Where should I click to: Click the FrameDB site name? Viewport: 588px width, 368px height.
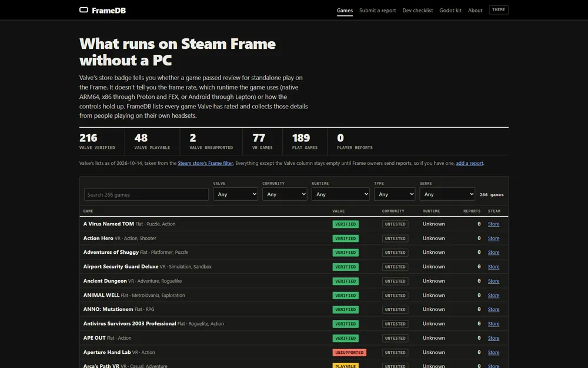point(109,11)
